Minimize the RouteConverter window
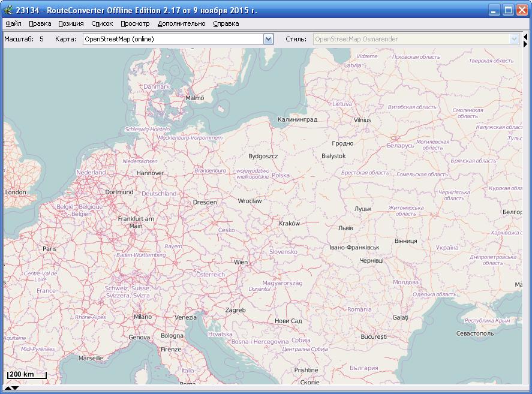 494,10
